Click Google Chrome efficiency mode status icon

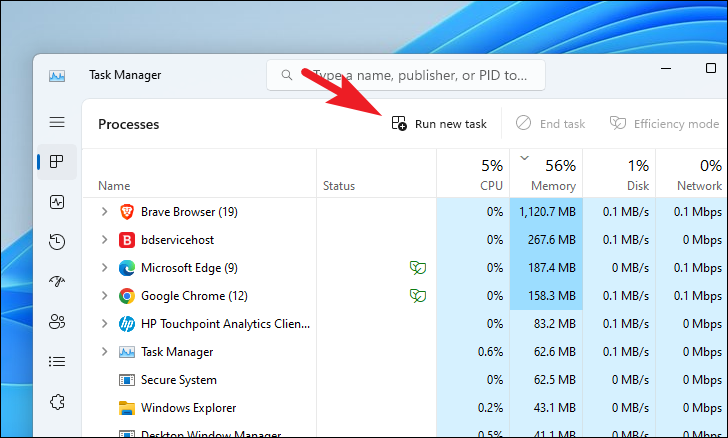418,295
